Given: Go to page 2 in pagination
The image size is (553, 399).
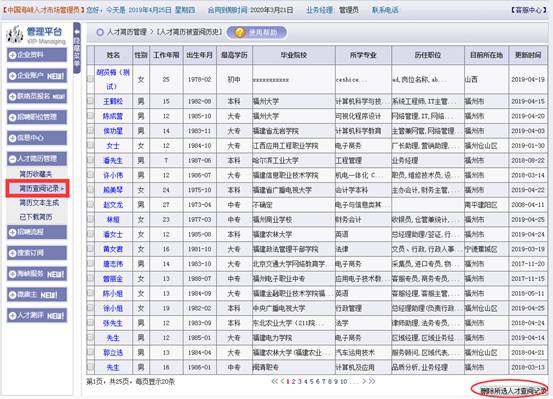Looking at the screenshot, I should pyautogui.click(x=294, y=381).
